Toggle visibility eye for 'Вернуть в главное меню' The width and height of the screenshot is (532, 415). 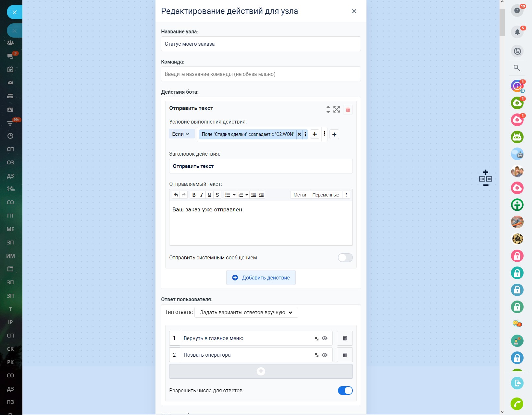[325, 338]
